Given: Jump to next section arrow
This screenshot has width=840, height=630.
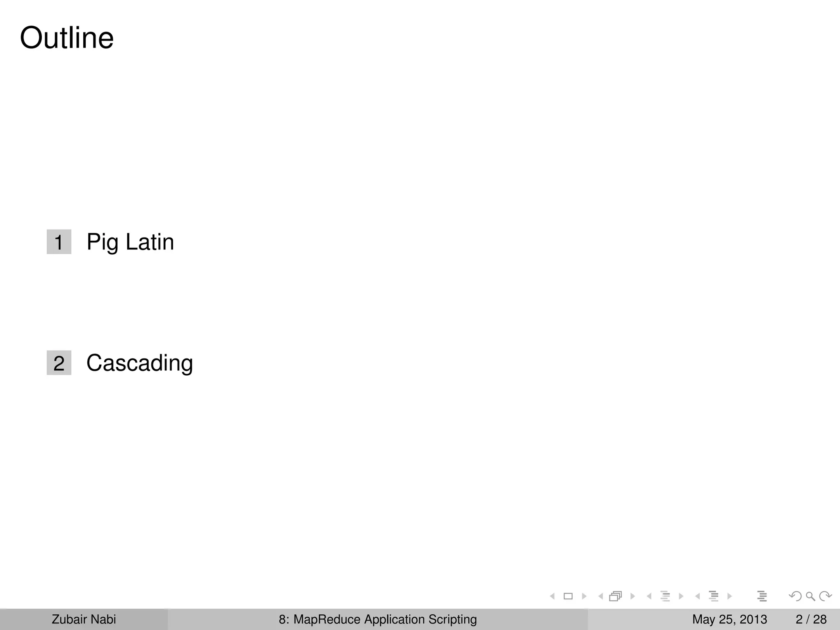Looking at the screenshot, I should (x=729, y=596).
